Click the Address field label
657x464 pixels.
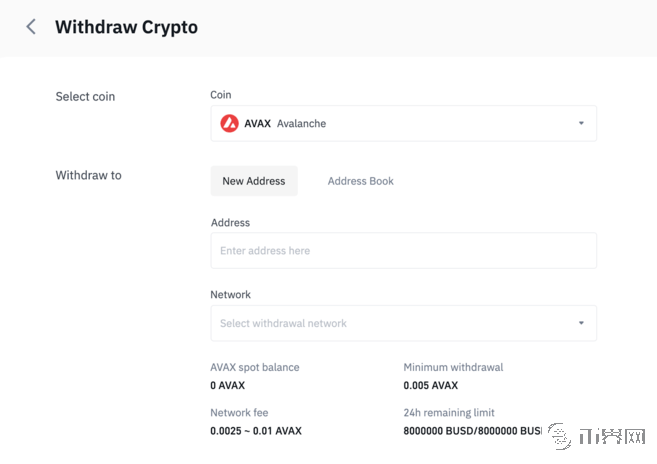coord(230,223)
